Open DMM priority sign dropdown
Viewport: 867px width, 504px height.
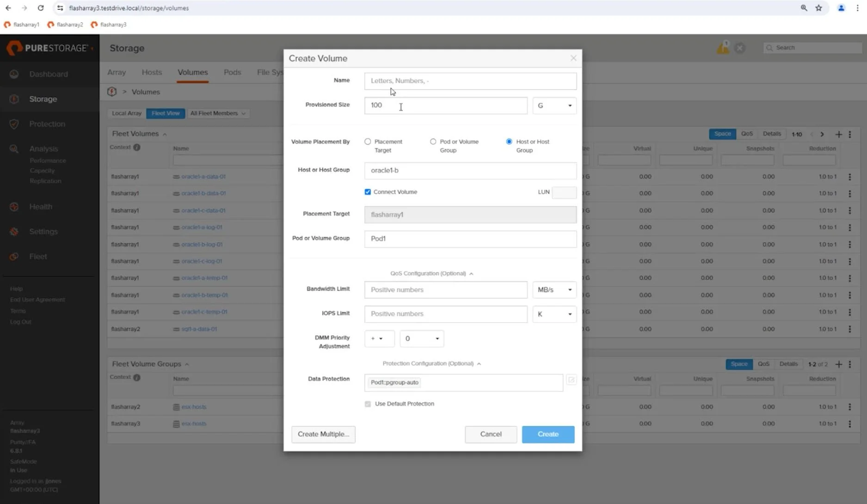379,338
